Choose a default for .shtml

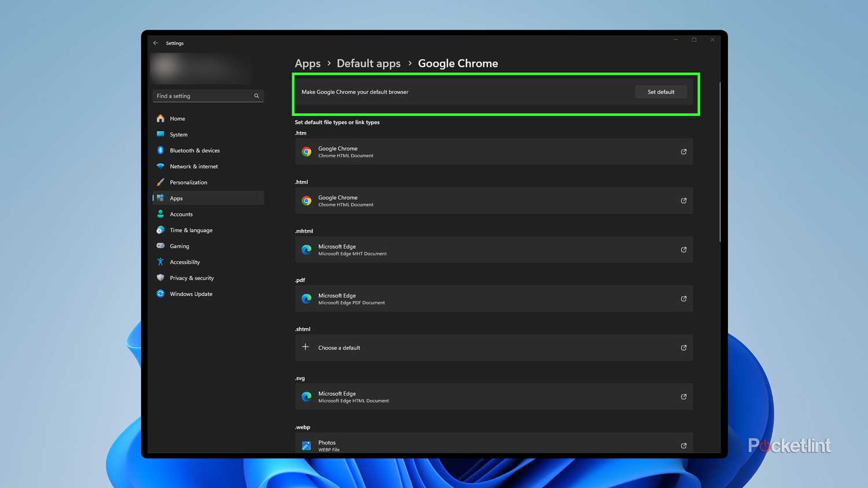[494, 347]
